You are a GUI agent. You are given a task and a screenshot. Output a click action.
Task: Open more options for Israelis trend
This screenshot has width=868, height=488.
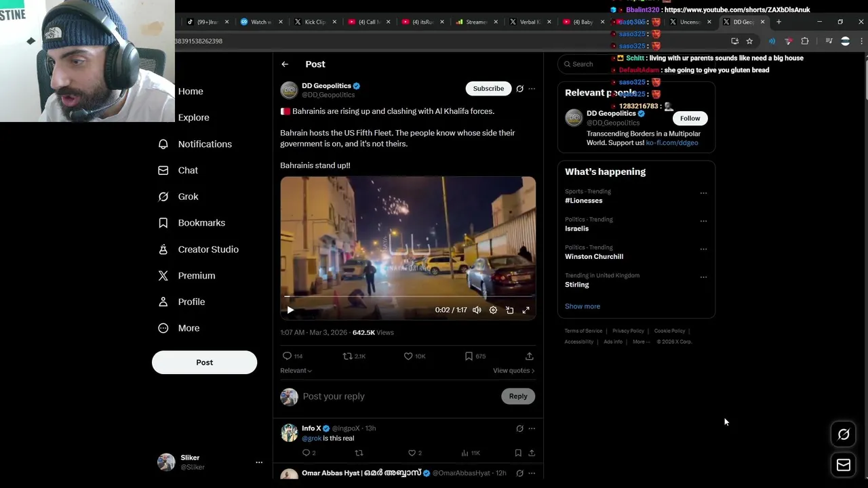(703, 221)
